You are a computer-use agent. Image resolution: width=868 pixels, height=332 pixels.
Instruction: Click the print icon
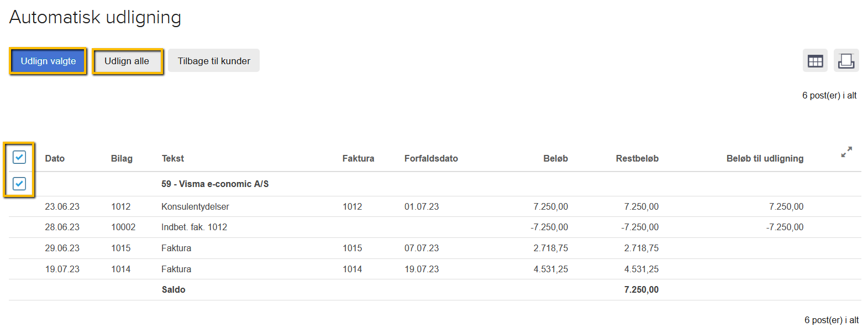[846, 61]
